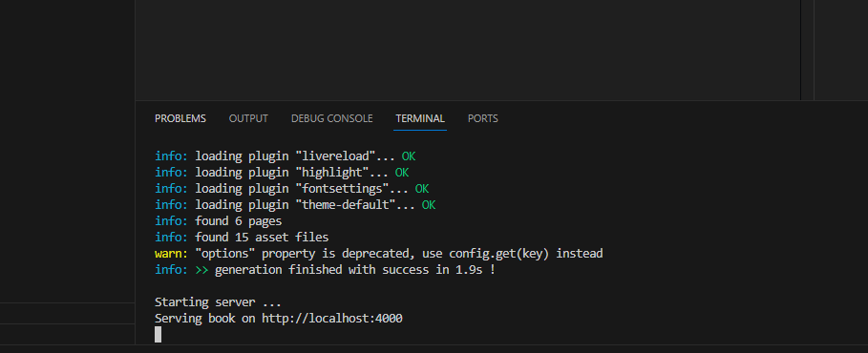Open the http://localhost:4000 link in terminal
This screenshot has width=868, height=353.
point(332,319)
